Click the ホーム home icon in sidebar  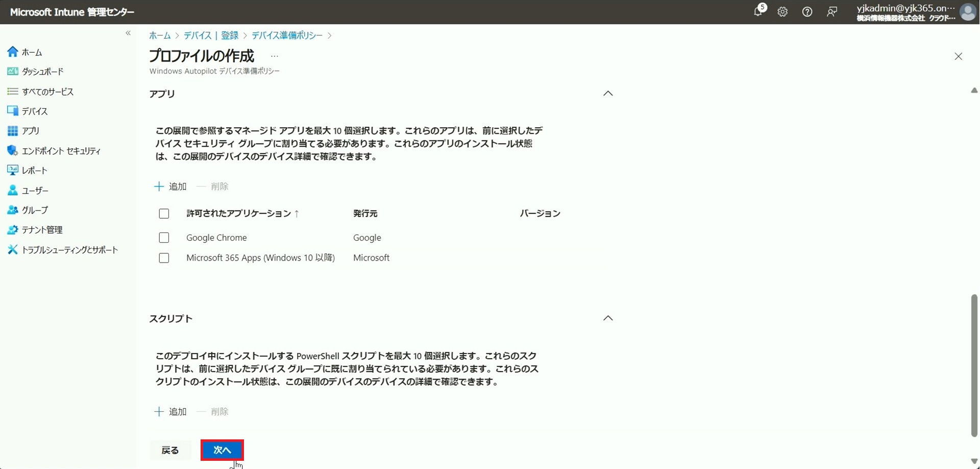click(13, 52)
